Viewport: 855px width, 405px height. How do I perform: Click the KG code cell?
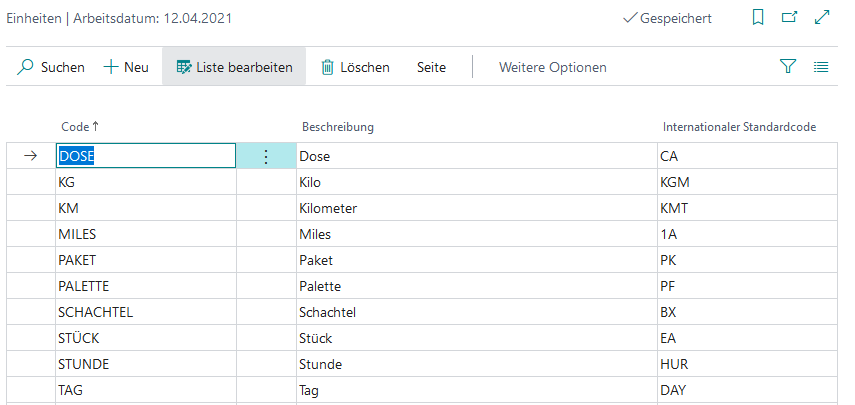(x=146, y=182)
